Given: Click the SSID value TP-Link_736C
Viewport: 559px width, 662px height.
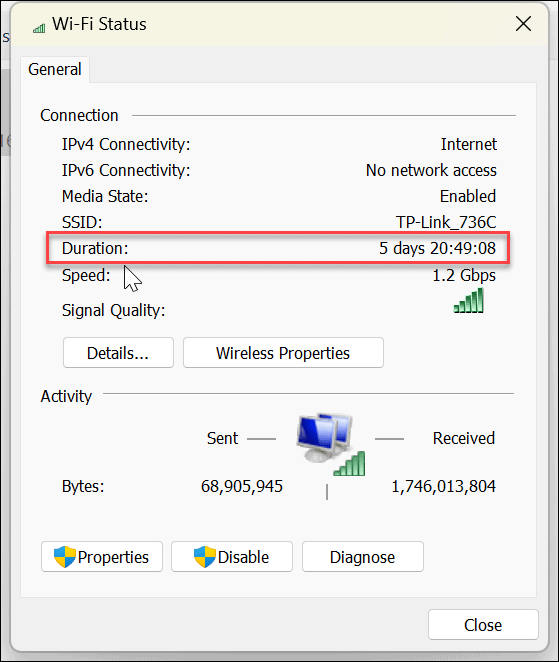Looking at the screenshot, I should tap(446, 222).
